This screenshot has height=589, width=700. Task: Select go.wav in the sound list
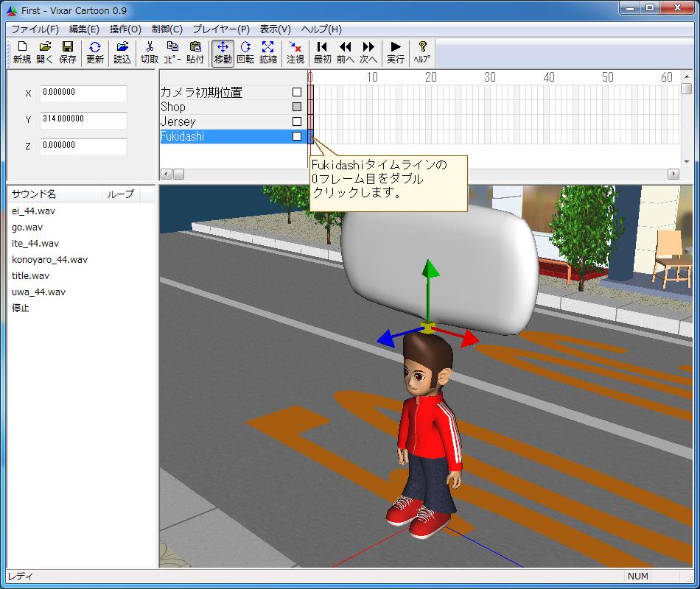[27, 228]
